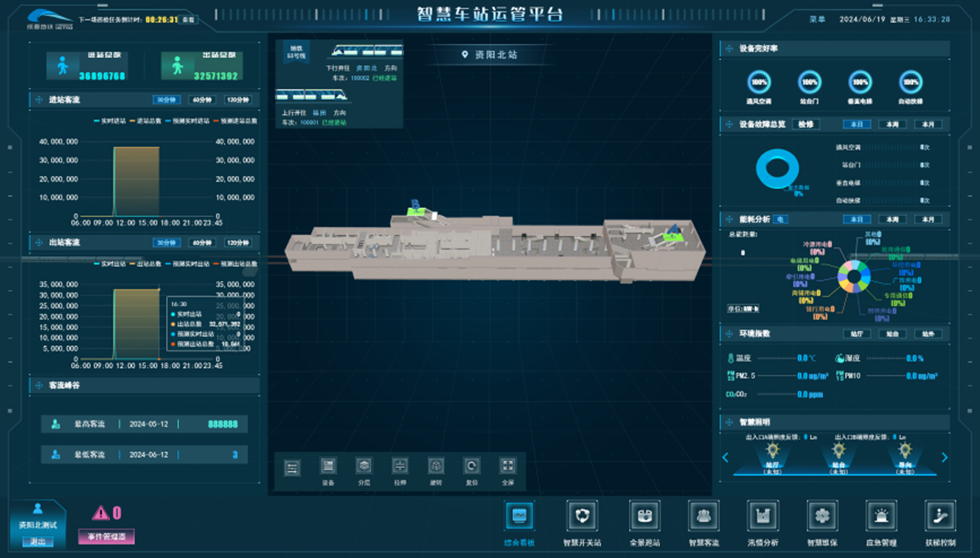Switch 能耗分析 to the 本月 tab

pos(928,219)
